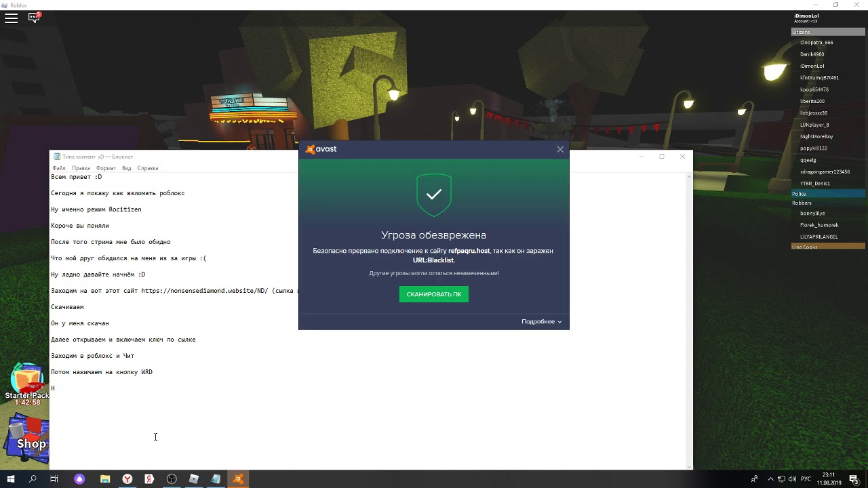Click Citizens team header
The height and width of the screenshot is (488, 868).
click(828, 32)
